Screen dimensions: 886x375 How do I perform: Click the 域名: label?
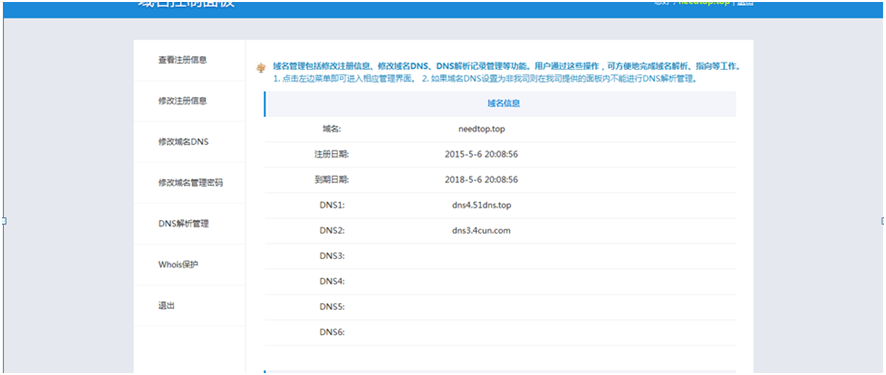pyautogui.click(x=332, y=129)
